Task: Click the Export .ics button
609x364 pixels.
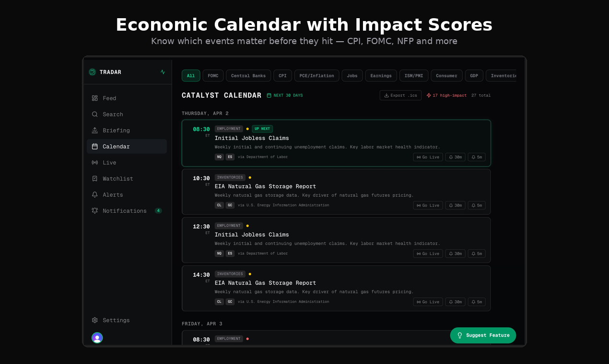Action: point(400,95)
